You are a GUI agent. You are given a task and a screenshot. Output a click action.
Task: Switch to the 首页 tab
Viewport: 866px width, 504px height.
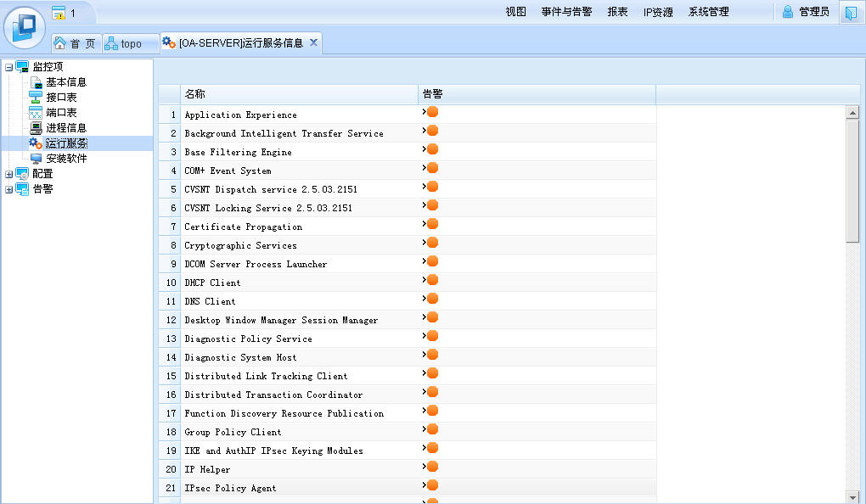pos(76,43)
